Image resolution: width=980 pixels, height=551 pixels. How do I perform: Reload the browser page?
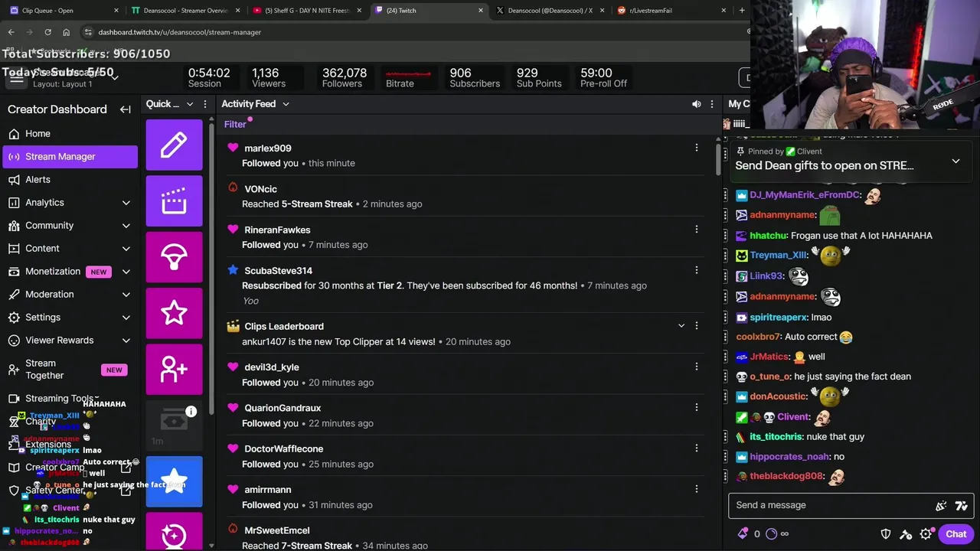(x=47, y=32)
